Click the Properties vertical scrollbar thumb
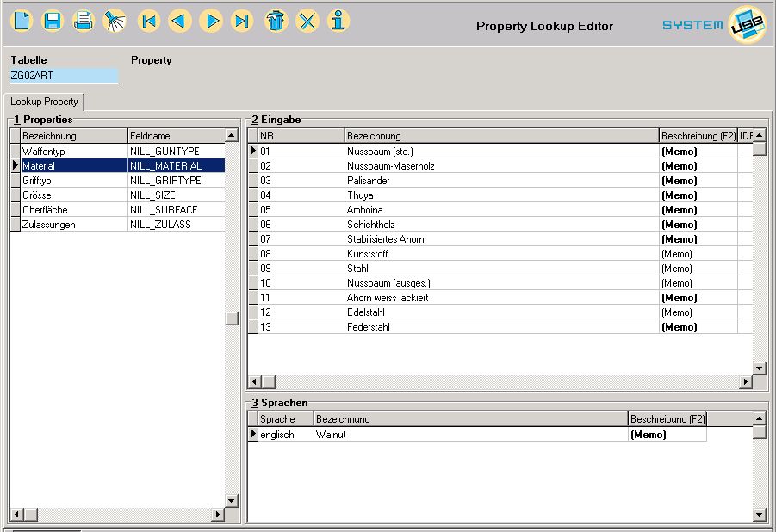Screen dimensions: 776x532 pyautogui.click(x=232, y=319)
